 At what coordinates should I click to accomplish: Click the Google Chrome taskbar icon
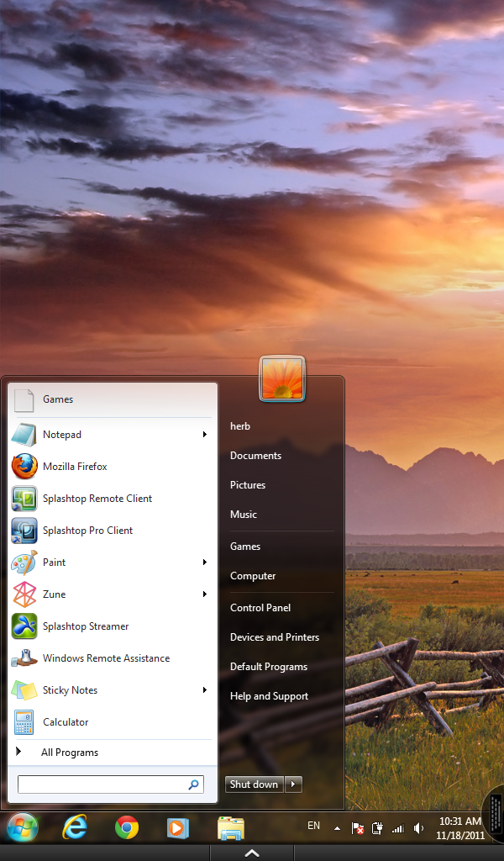[127, 828]
